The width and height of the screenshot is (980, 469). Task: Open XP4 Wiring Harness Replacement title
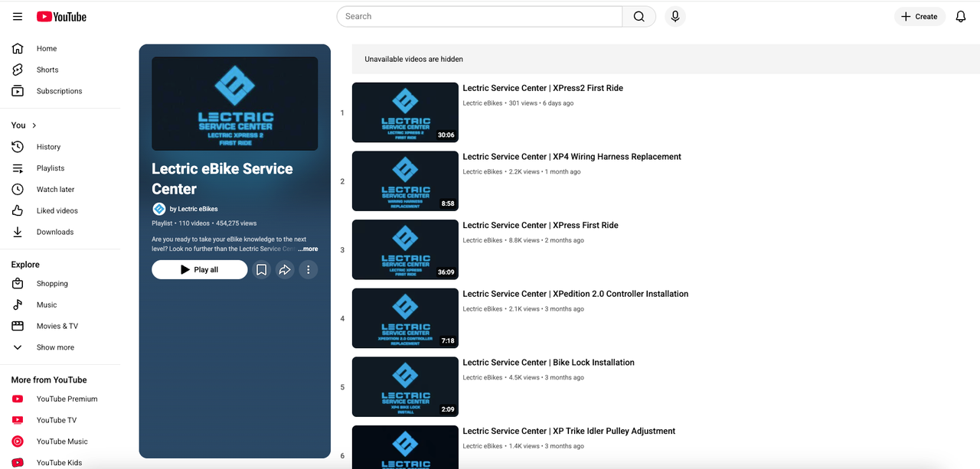pos(572,157)
